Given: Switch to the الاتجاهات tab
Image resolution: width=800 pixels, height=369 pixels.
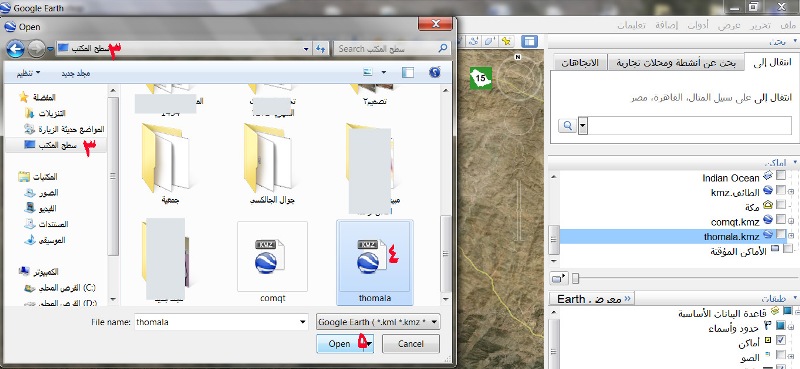Looking at the screenshot, I should (x=580, y=63).
